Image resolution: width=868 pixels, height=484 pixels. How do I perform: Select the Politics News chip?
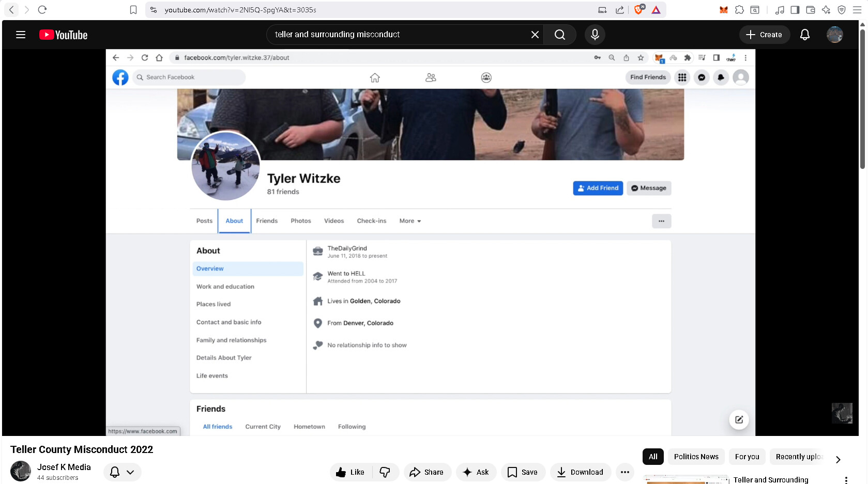(x=696, y=457)
